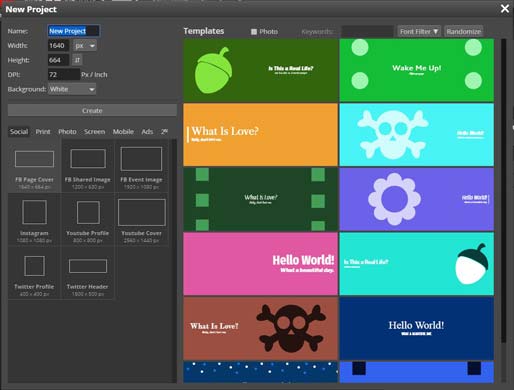
Task: Switch to the Photo presets tab
Action: coord(67,132)
